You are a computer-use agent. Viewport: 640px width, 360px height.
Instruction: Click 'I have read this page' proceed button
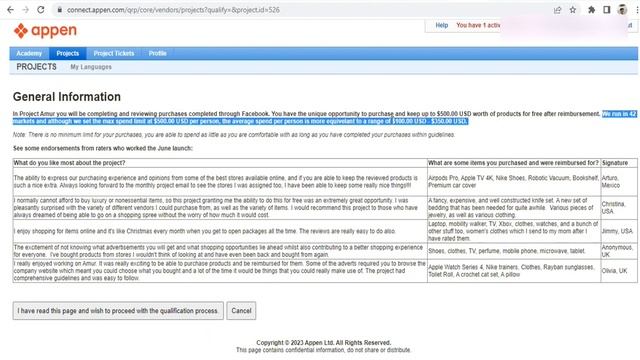[118, 311]
